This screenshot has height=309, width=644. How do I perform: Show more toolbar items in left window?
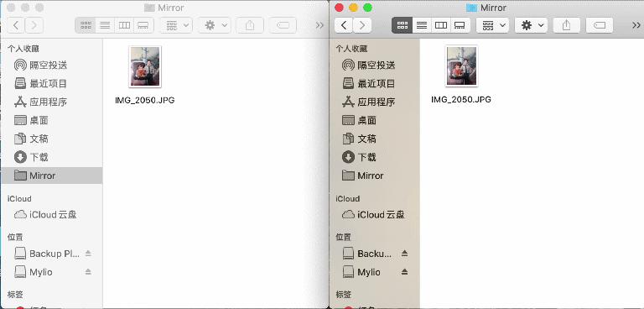tap(319, 25)
